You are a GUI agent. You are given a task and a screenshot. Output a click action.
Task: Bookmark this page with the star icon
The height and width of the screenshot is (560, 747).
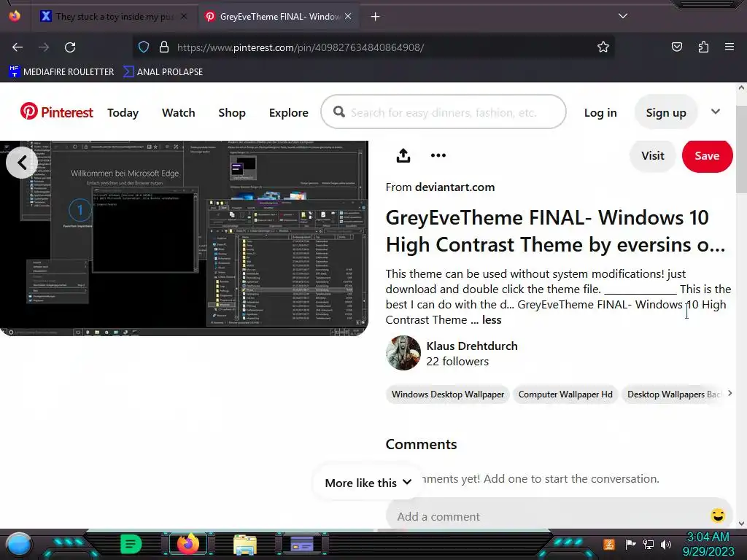point(603,47)
